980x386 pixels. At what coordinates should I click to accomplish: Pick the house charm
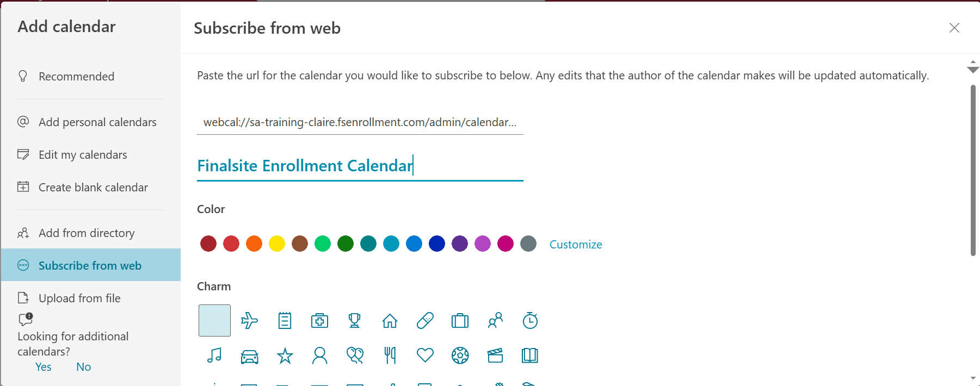[390, 321]
